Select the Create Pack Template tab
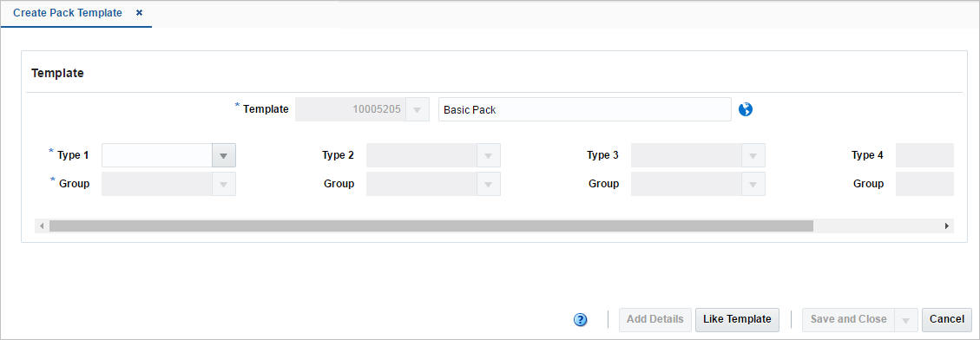This screenshot has height=340, width=980. click(x=68, y=13)
